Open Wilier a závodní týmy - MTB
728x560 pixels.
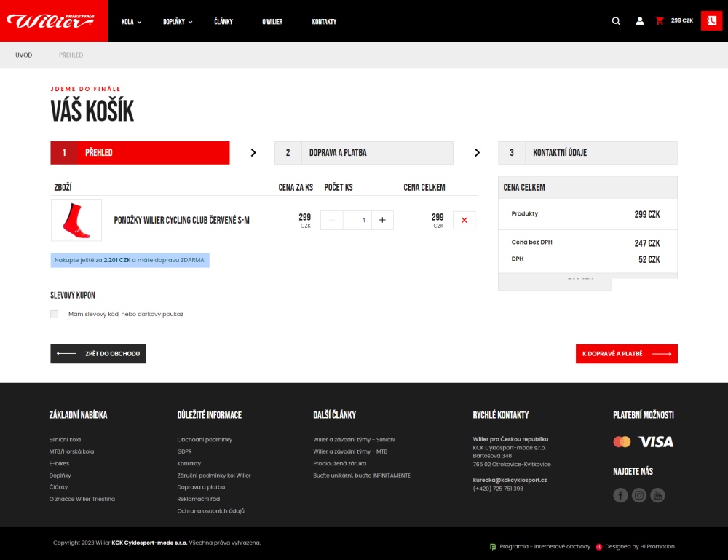350,451
